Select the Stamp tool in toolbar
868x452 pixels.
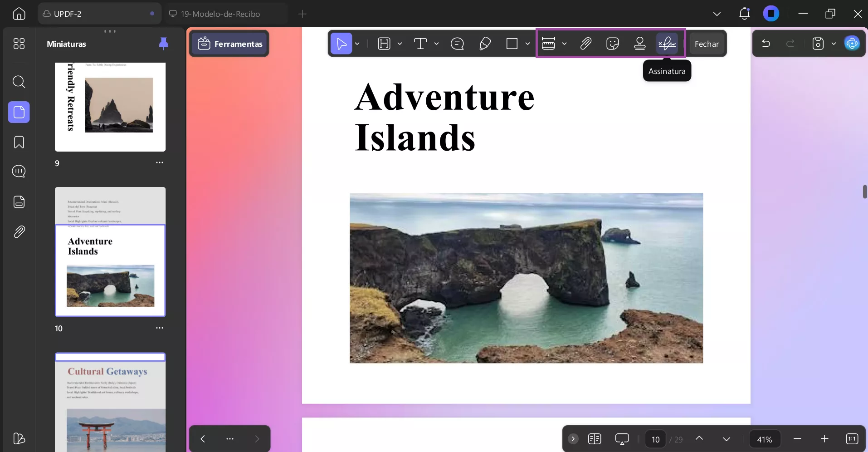(639, 44)
